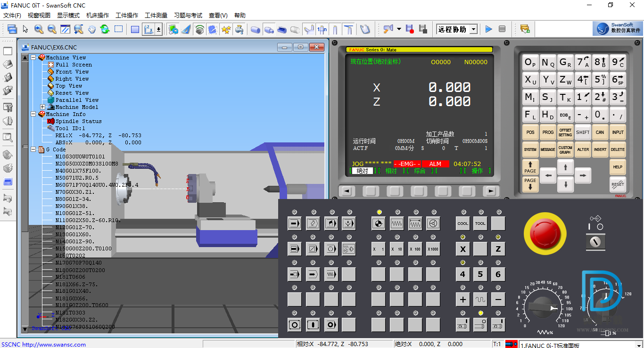Select the zoom out magnifier tool
The width and height of the screenshot is (644, 348).
coord(52,29)
